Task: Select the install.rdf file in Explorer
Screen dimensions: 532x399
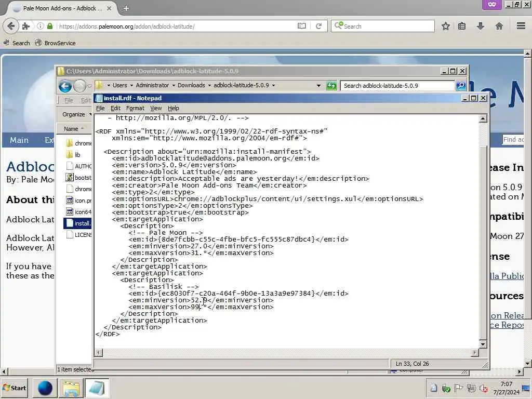Action: pyautogui.click(x=78, y=223)
